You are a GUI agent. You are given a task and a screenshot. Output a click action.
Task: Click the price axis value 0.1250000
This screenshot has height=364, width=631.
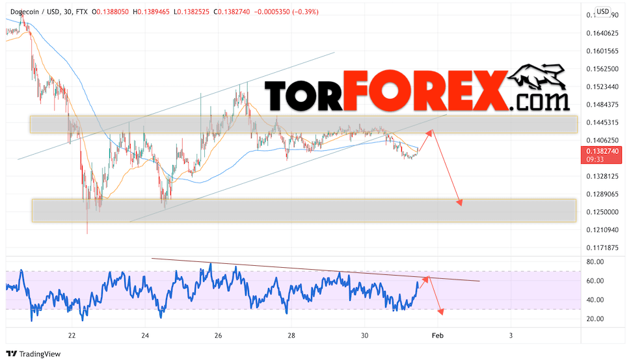tap(602, 212)
